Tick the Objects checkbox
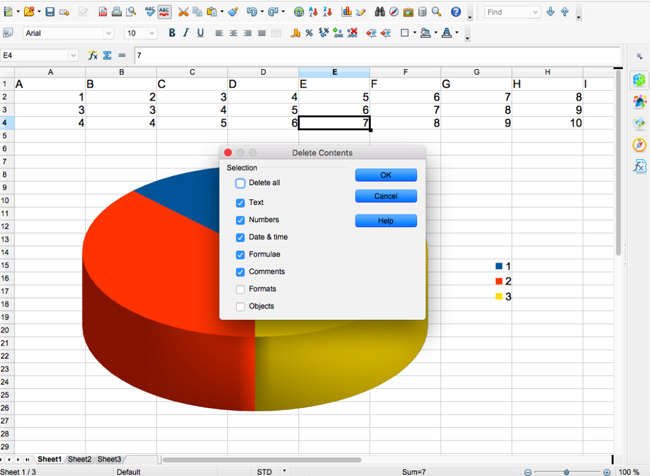The image size is (650, 476). (240, 306)
